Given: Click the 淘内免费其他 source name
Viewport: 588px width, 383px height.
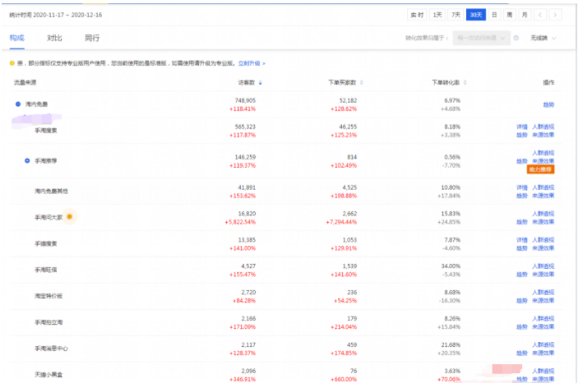Looking at the screenshot, I should [51, 191].
